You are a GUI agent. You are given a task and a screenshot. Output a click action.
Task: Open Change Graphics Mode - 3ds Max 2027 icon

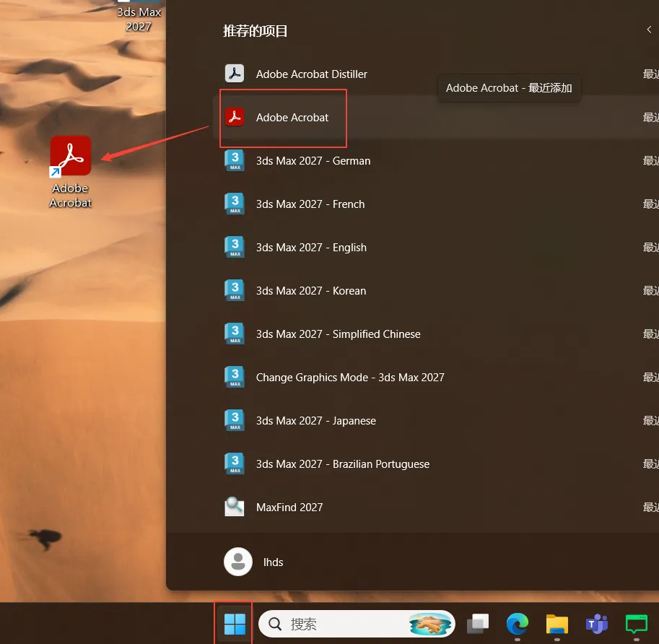[235, 377]
